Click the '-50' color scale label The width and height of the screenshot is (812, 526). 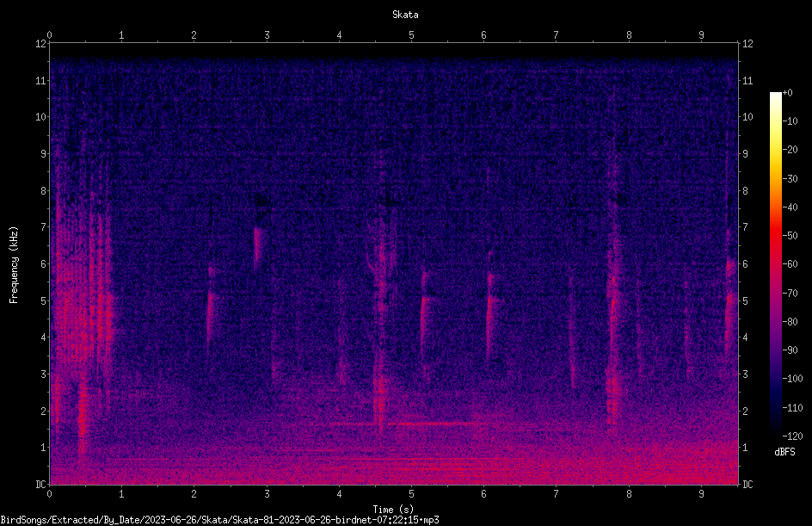pyautogui.click(x=790, y=235)
